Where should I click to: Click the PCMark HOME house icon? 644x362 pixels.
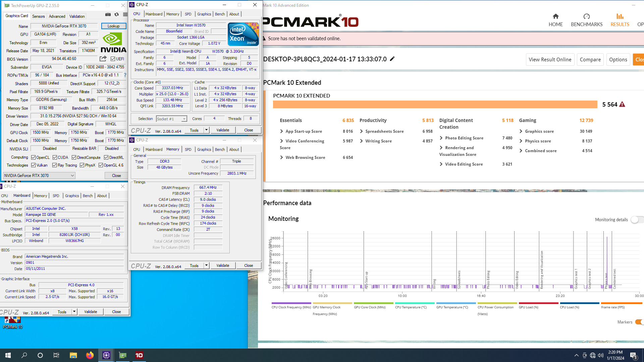(556, 16)
